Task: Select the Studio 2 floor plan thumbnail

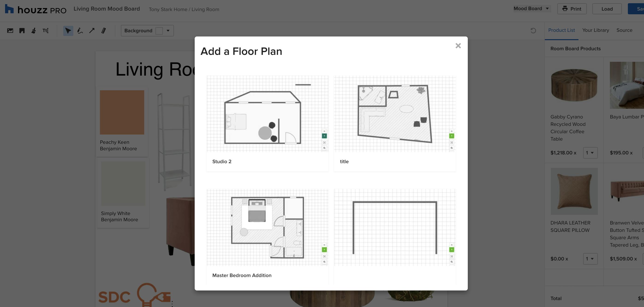Action: (x=268, y=114)
